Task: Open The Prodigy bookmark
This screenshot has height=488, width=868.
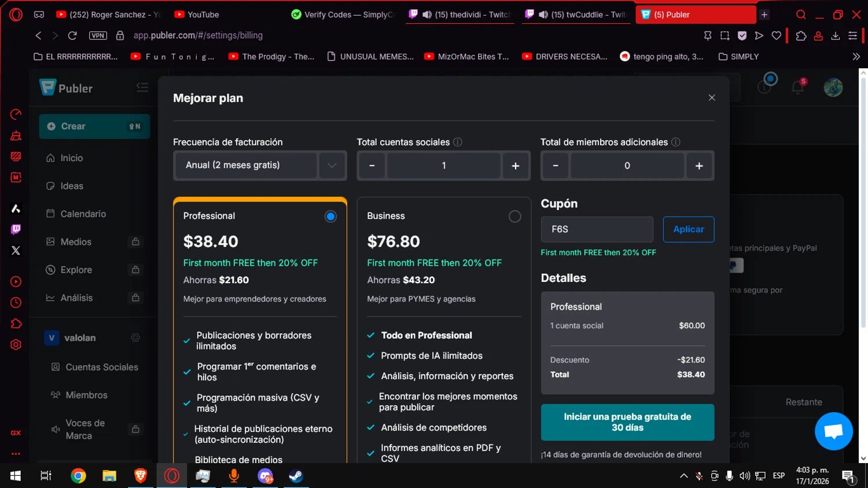Action: (x=271, y=57)
